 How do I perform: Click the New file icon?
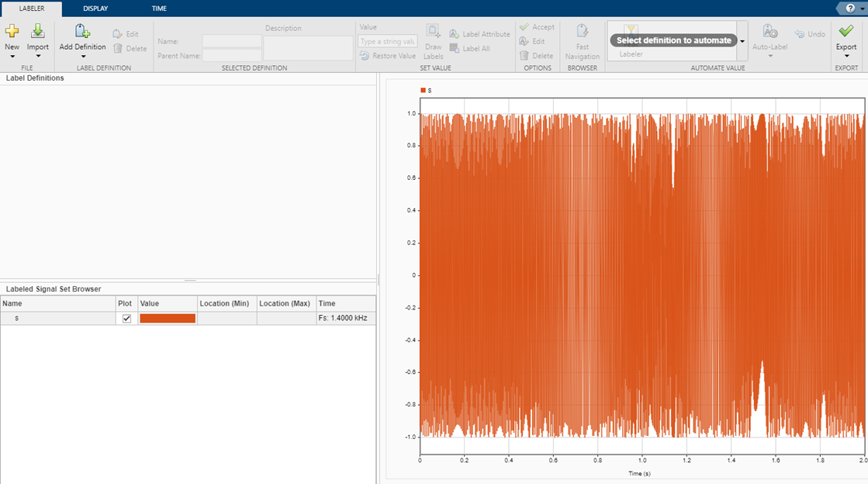click(12, 32)
